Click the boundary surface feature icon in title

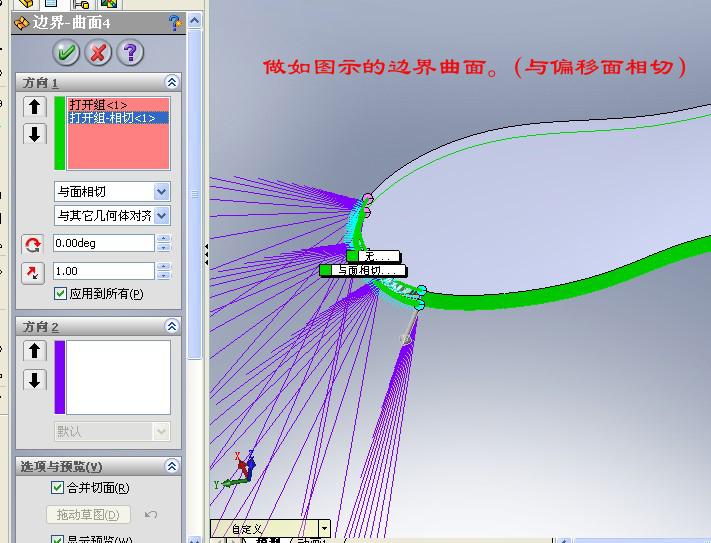[22, 23]
